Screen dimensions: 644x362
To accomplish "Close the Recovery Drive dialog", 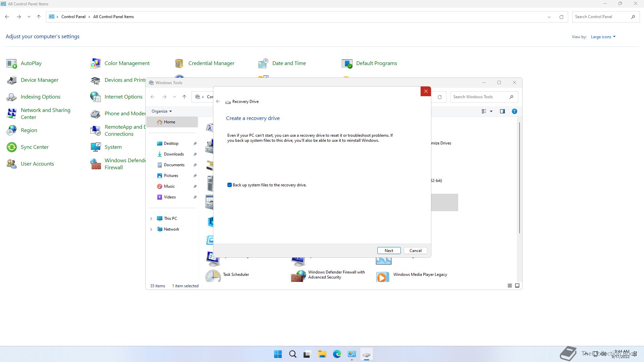I will point(426,91).
